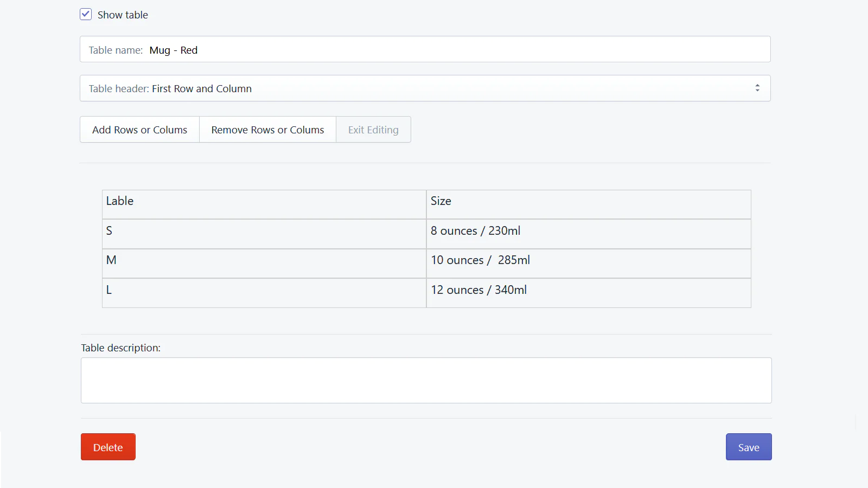This screenshot has height=488, width=868.
Task: Click the M row label cell
Action: tap(264, 263)
